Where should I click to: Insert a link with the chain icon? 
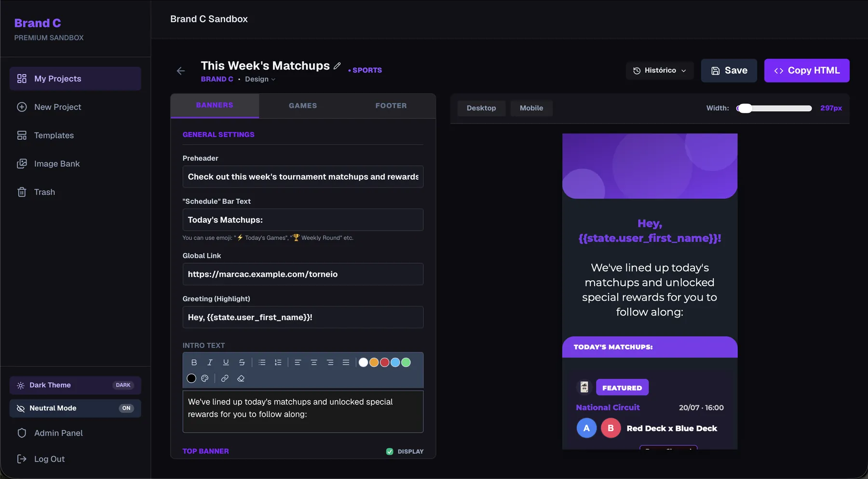click(x=225, y=378)
